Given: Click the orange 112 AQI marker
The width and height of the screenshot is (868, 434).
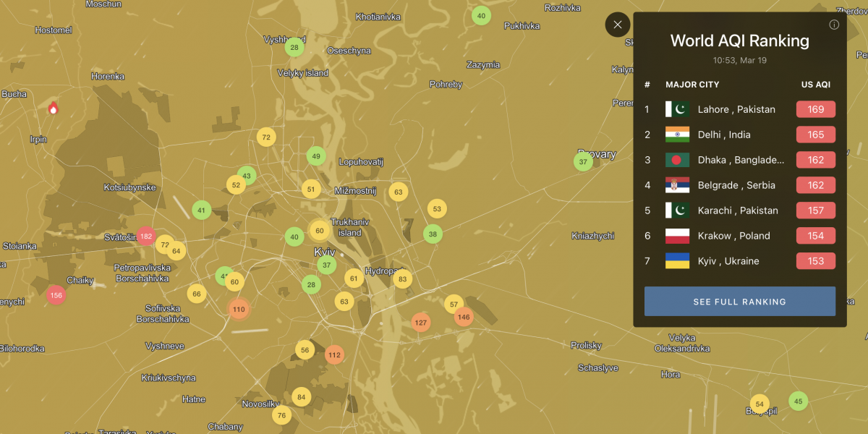Looking at the screenshot, I should click(x=334, y=354).
